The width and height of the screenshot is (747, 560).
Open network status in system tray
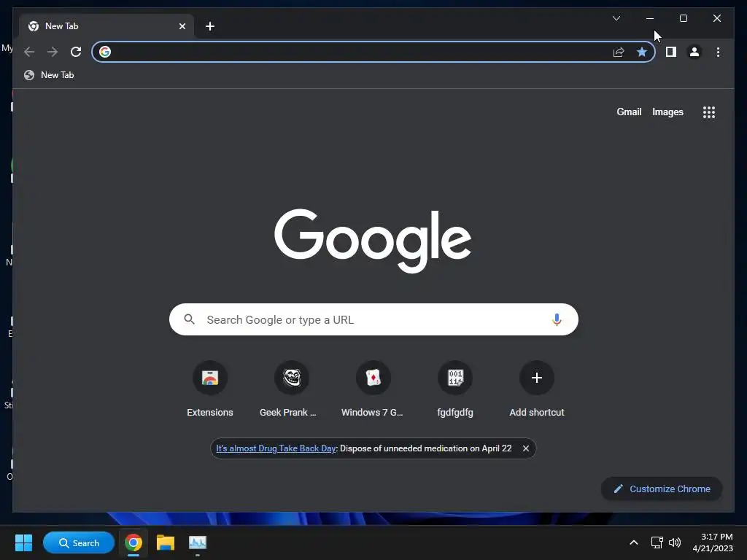coord(657,542)
